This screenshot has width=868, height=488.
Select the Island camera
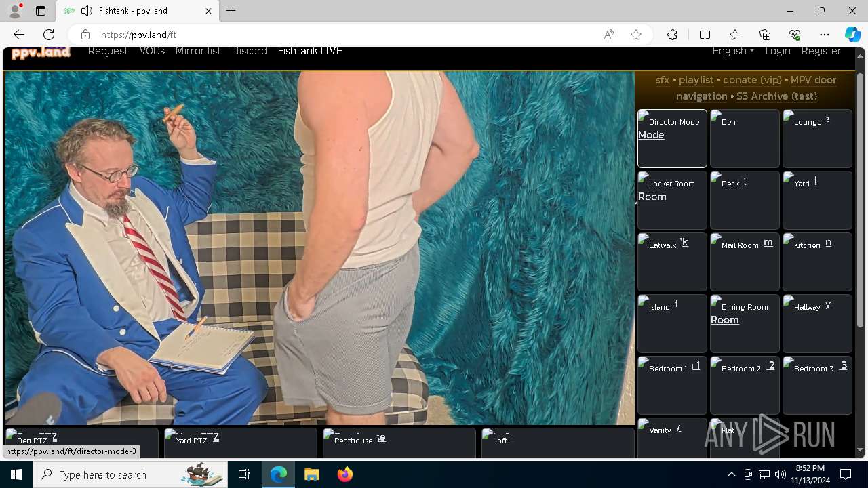click(672, 323)
